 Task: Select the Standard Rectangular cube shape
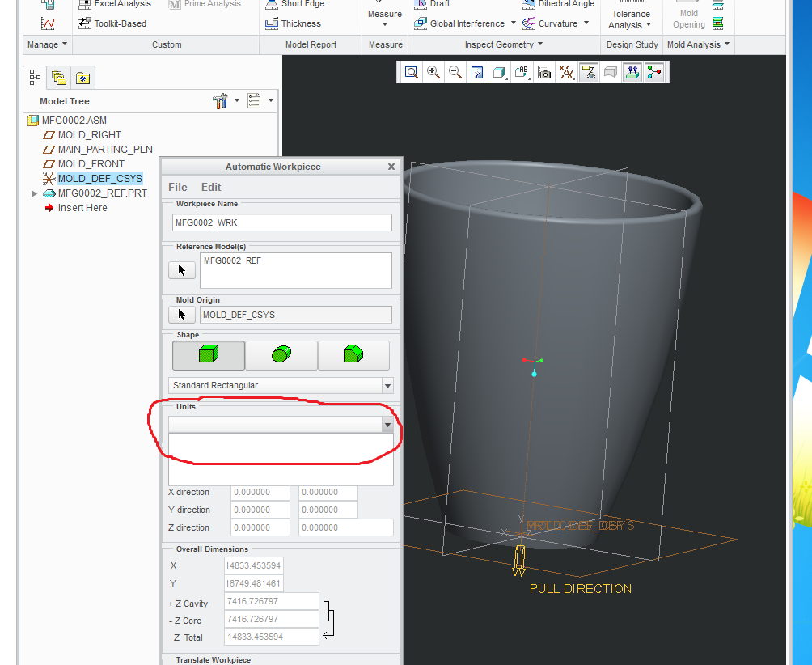[208, 354]
